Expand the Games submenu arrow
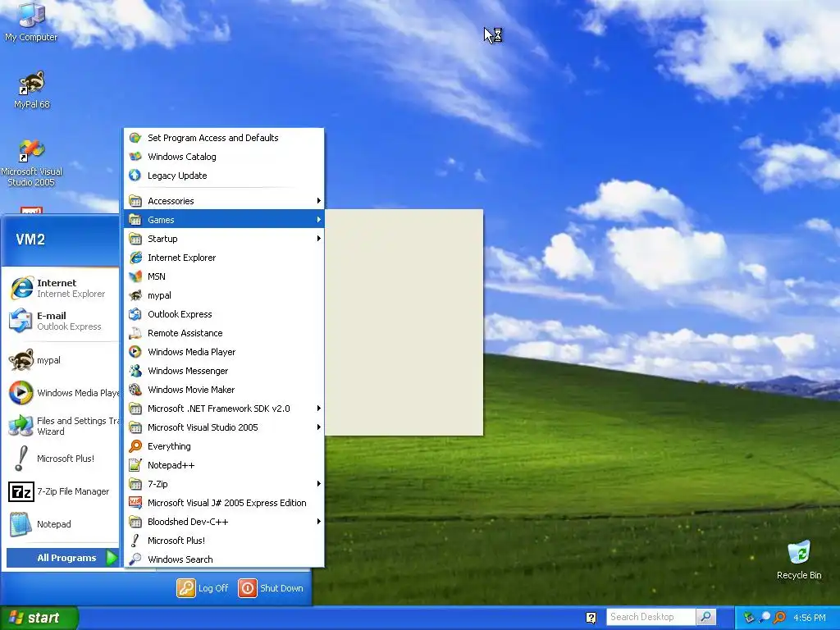840x630 pixels. pos(319,220)
